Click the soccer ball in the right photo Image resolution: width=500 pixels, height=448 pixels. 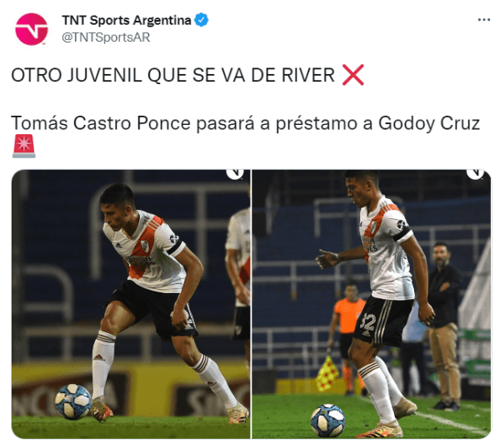327,421
